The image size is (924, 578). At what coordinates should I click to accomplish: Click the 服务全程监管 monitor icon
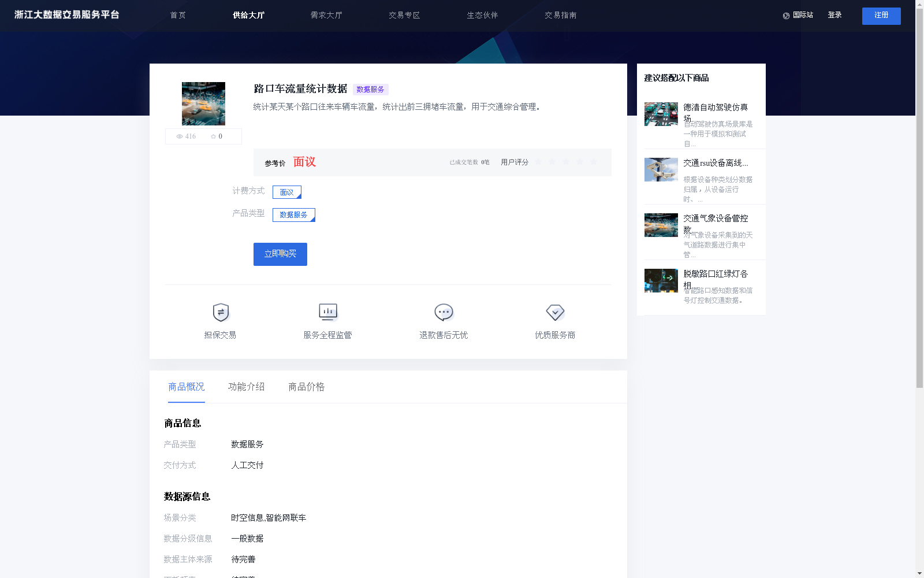tap(328, 312)
